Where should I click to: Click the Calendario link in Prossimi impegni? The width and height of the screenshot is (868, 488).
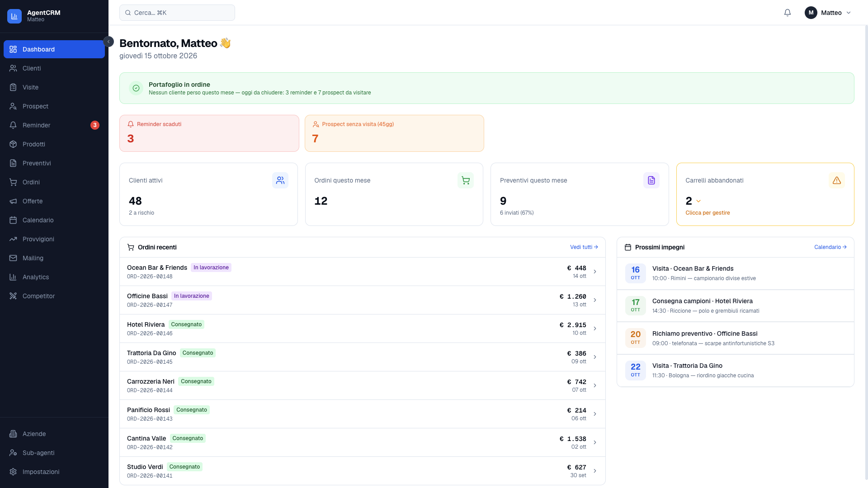click(830, 247)
